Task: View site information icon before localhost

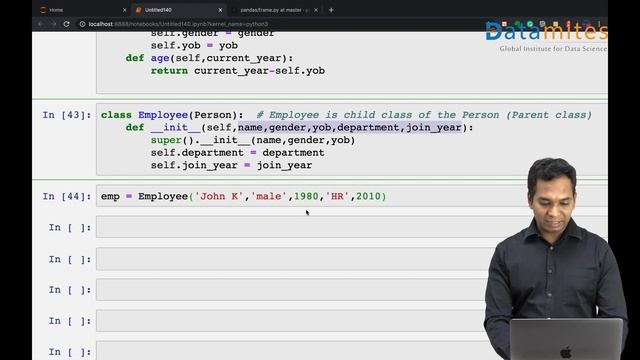Action: point(82,24)
